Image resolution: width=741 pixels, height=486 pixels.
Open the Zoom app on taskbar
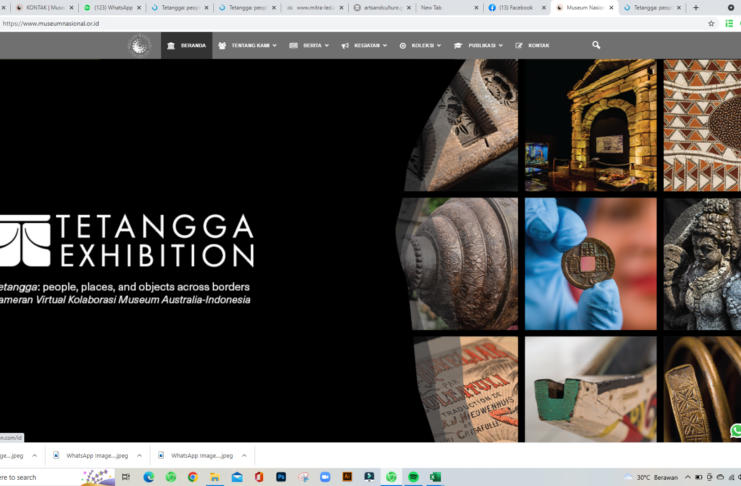[x=325, y=477]
